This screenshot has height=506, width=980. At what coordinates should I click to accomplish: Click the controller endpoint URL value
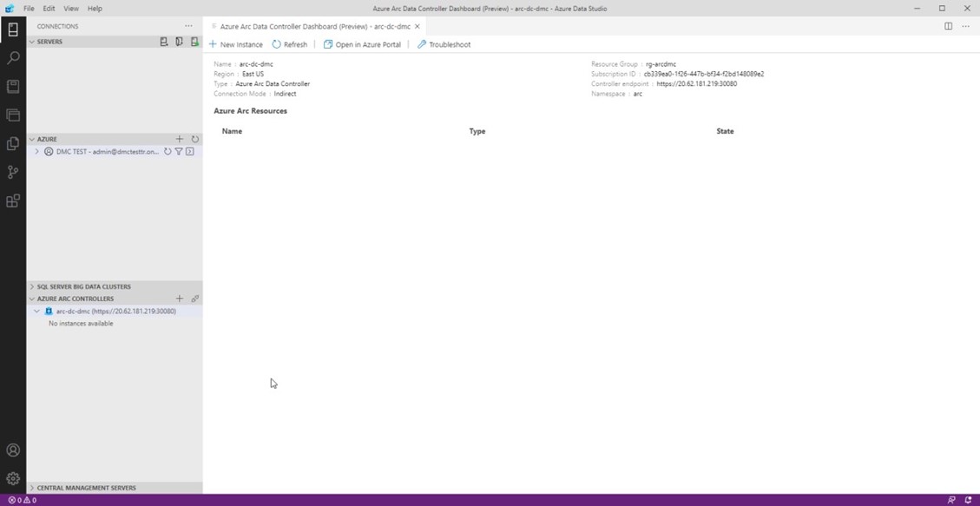(696, 83)
